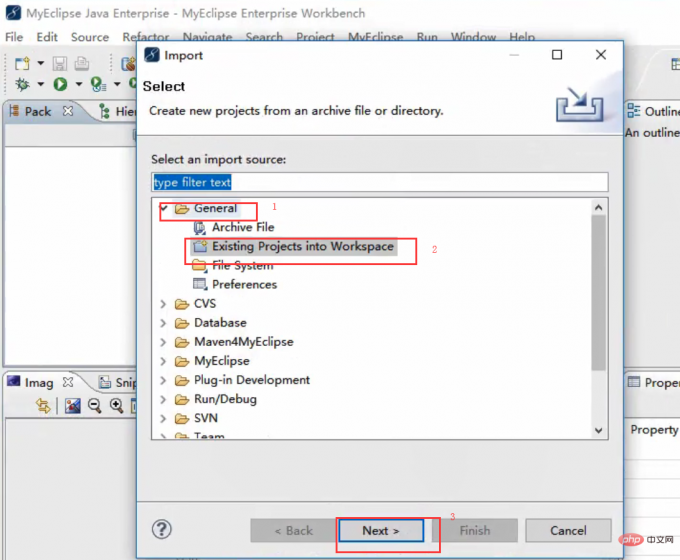The height and width of the screenshot is (560, 680).
Task: Expand the MyEclipse folder
Action: tap(163, 361)
